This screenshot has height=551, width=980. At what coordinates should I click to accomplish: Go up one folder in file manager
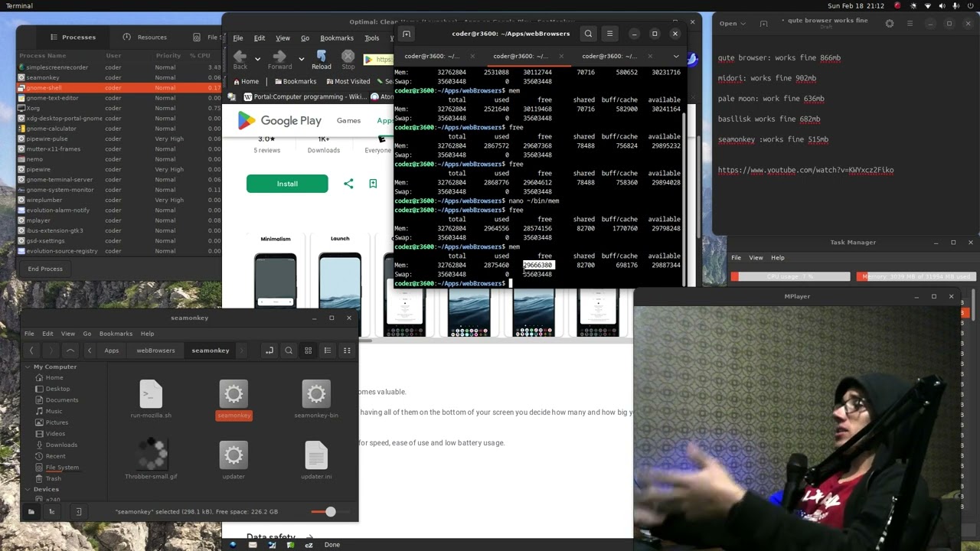click(x=70, y=350)
